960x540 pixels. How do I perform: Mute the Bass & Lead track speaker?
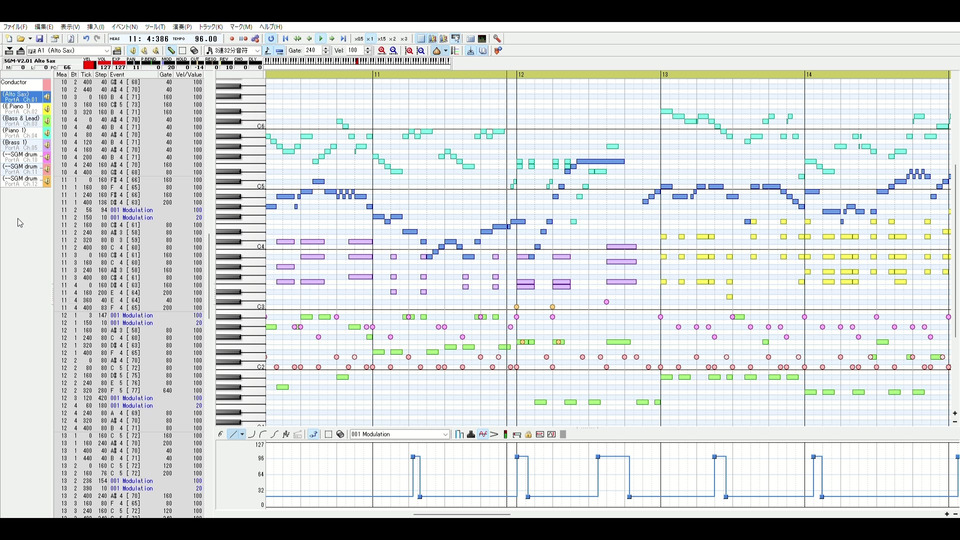(x=47, y=121)
